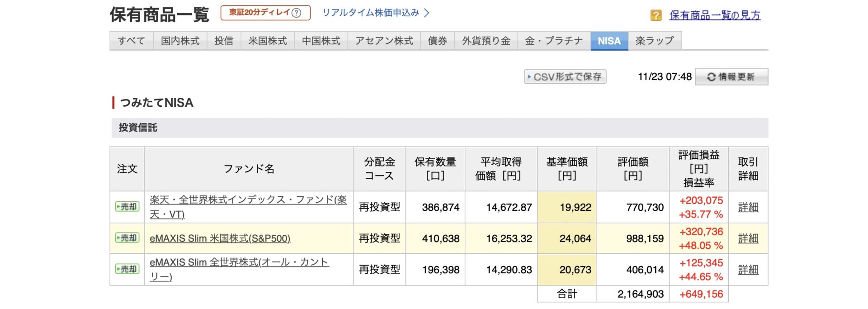Image resolution: width=868 pixels, height=309 pixels.
Task: Click the 評価額 value 770,730
Action: coord(645,207)
